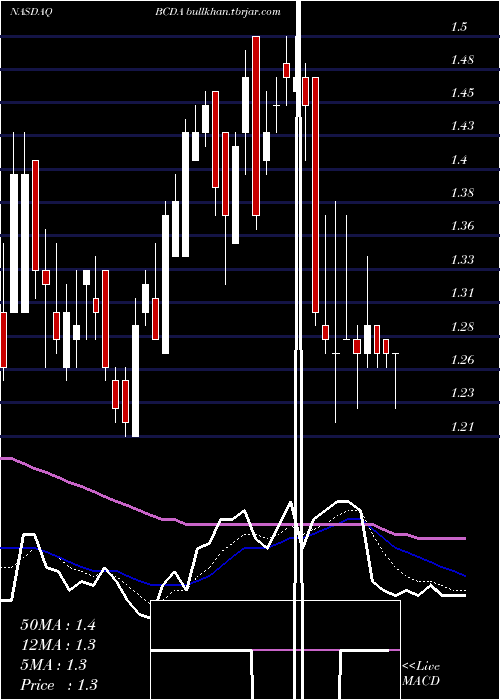Click the 1.43 price axis label

pos(462,126)
